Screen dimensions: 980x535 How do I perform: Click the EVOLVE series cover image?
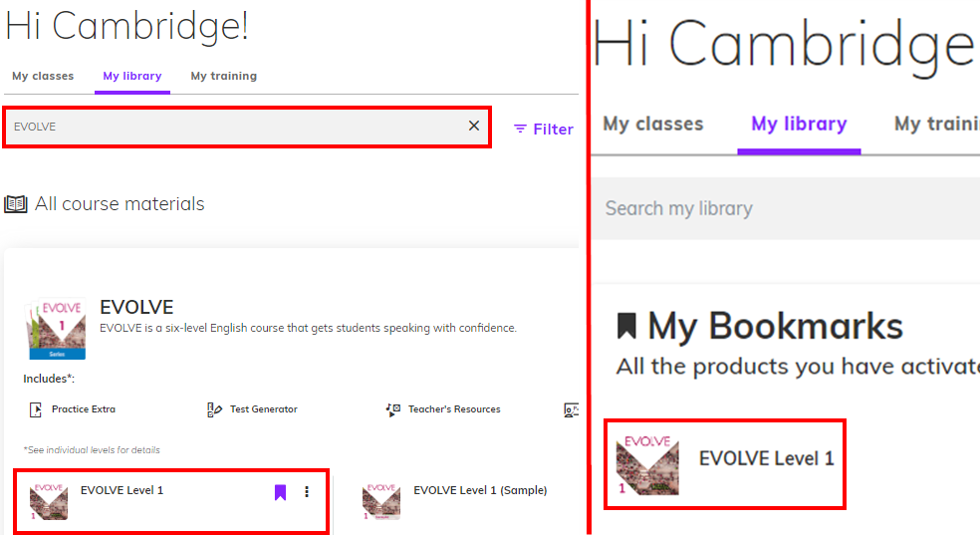click(x=56, y=330)
